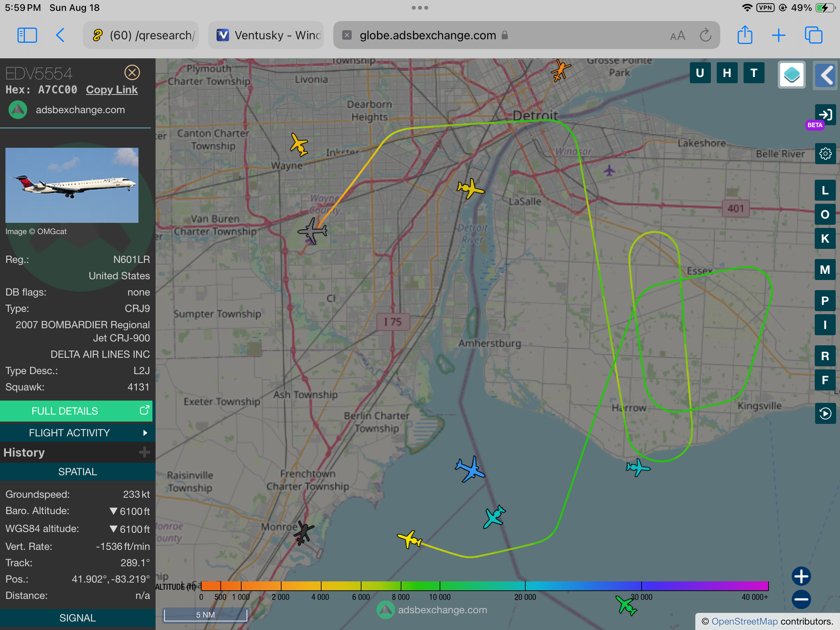Expand the FLIGHT ACTIVITY section

[x=77, y=433]
